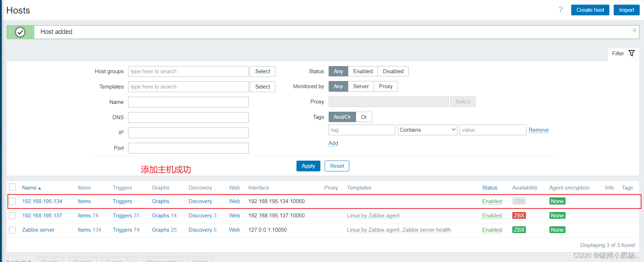Click the Name filter input
The width and height of the screenshot is (644, 262).
click(x=188, y=102)
